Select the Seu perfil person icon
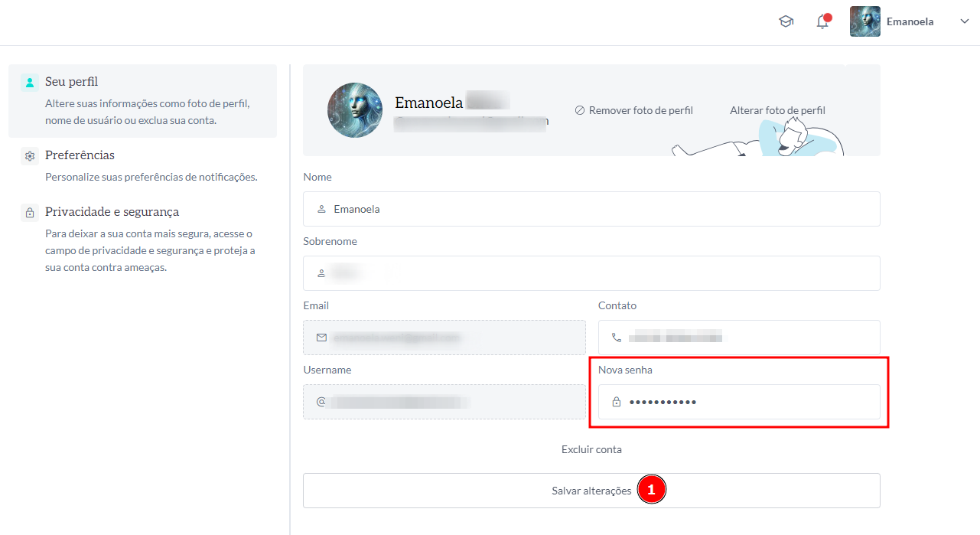This screenshot has width=980, height=535. (30, 83)
